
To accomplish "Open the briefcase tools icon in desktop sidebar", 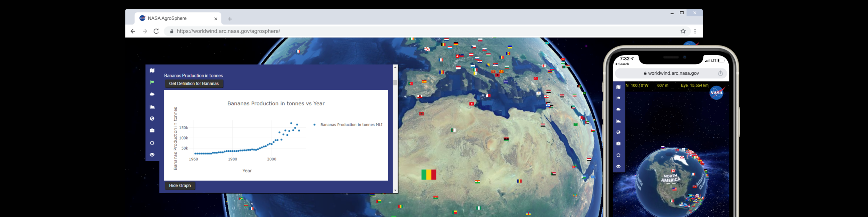I will [x=152, y=131].
